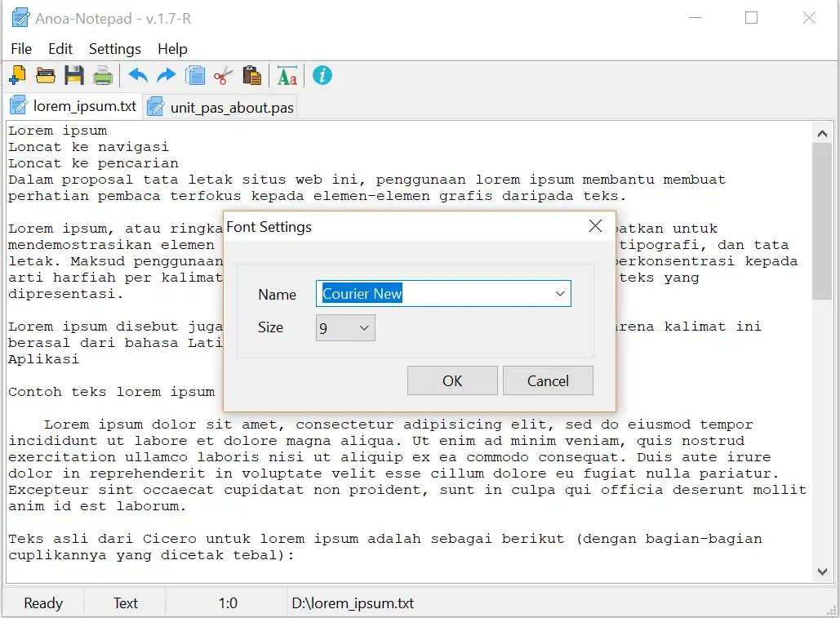This screenshot has height=618, width=840.
Task: Click the New file toolbar icon
Action: coord(18,76)
